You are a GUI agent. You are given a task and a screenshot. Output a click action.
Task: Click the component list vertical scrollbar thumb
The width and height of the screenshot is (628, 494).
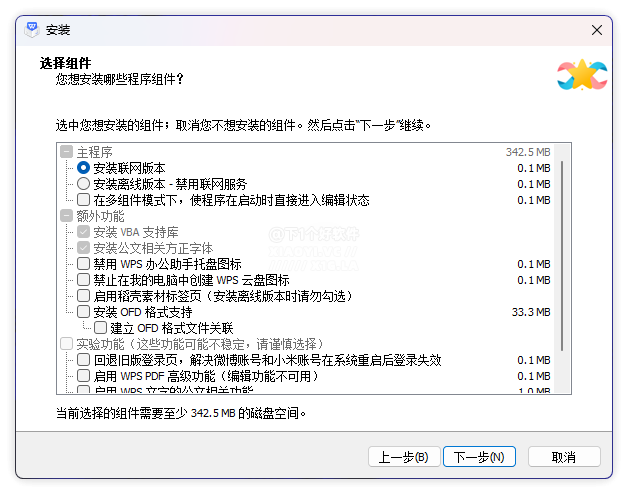pos(562,256)
